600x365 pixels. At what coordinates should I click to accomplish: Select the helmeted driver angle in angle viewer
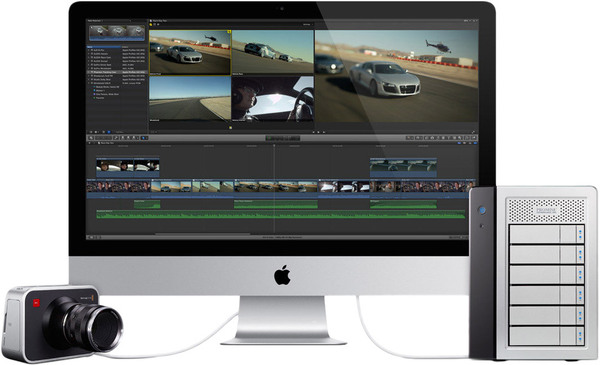pos(273,99)
